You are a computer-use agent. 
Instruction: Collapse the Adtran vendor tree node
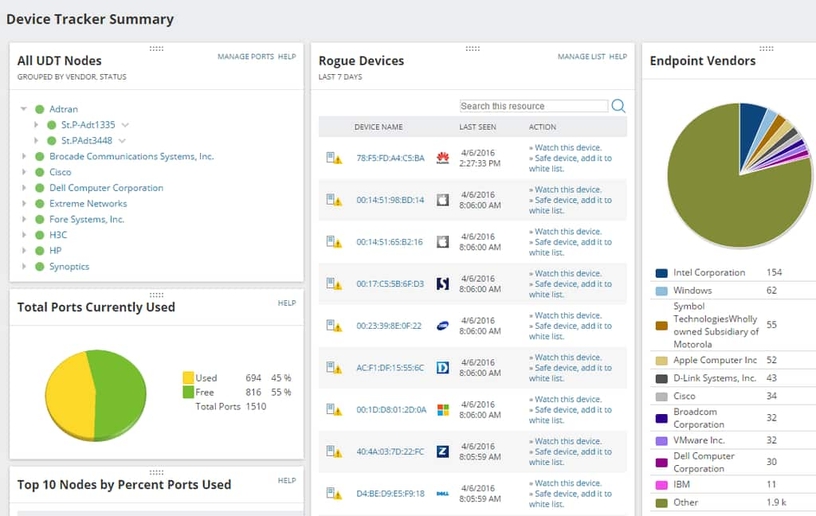click(x=23, y=109)
